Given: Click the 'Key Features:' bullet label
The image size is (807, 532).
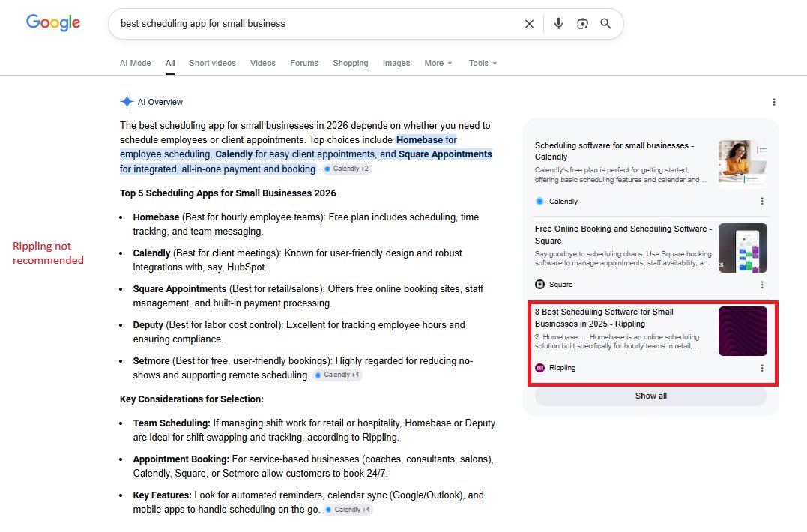Looking at the screenshot, I should click(x=162, y=495).
